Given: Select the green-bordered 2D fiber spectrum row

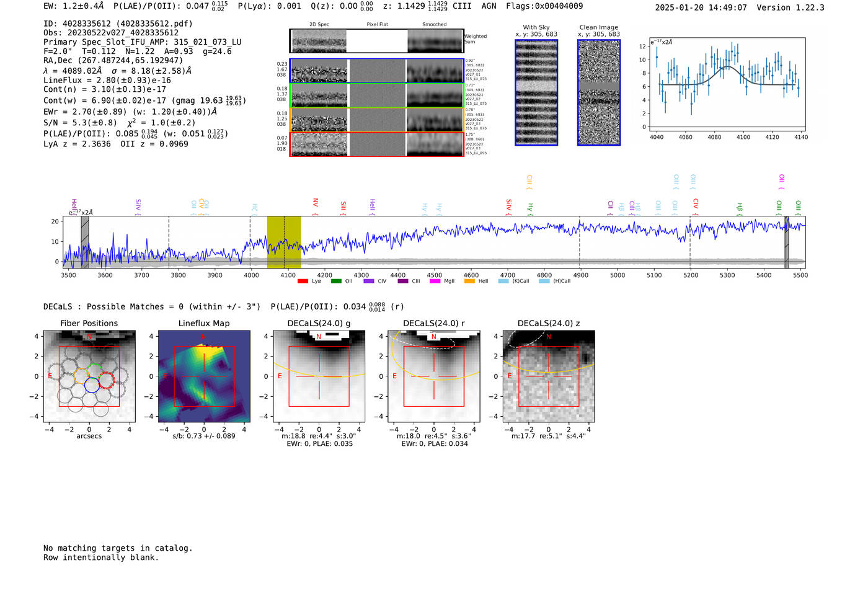Looking at the screenshot, I should point(377,96).
